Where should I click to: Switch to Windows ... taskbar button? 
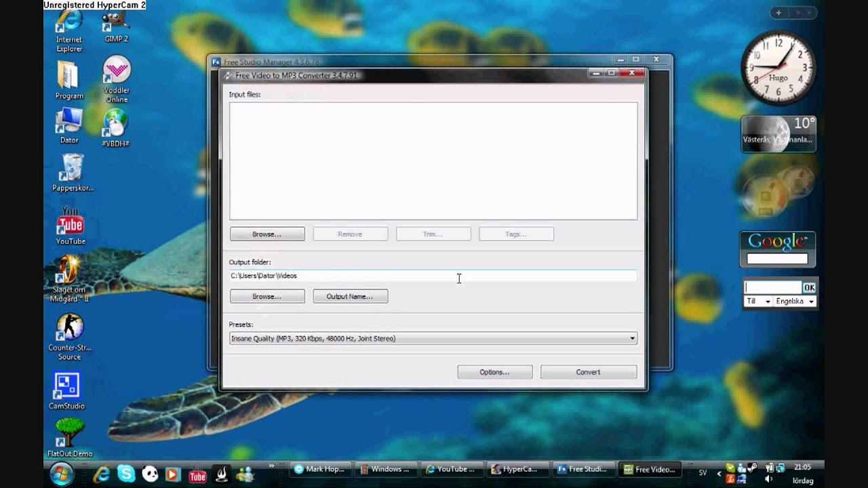(x=384, y=469)
